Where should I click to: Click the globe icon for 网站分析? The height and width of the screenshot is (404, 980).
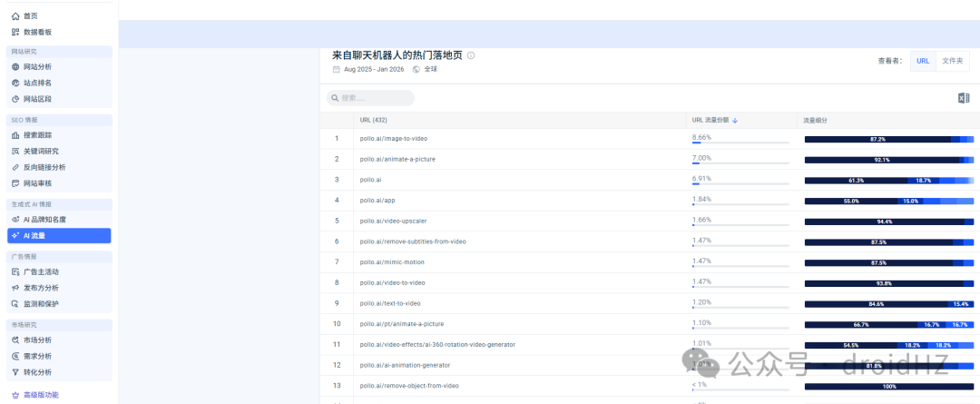click(15, 67)
